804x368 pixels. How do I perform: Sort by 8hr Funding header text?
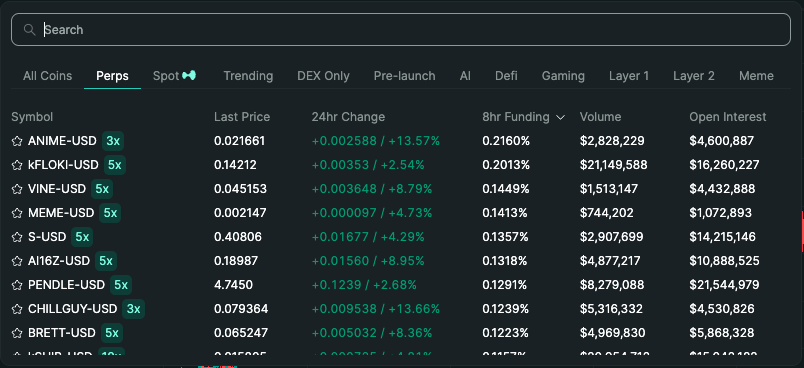click(516, 117)
